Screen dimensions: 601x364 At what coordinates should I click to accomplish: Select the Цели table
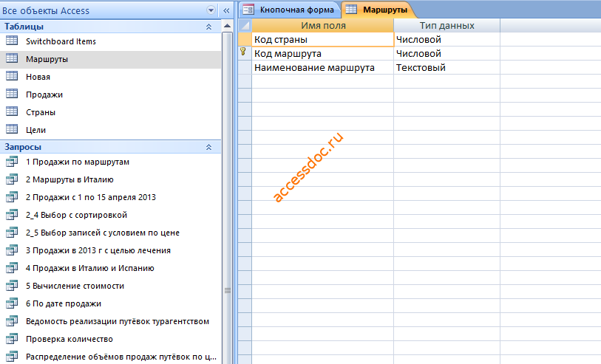pyautogui.click(x=110, y=130)
